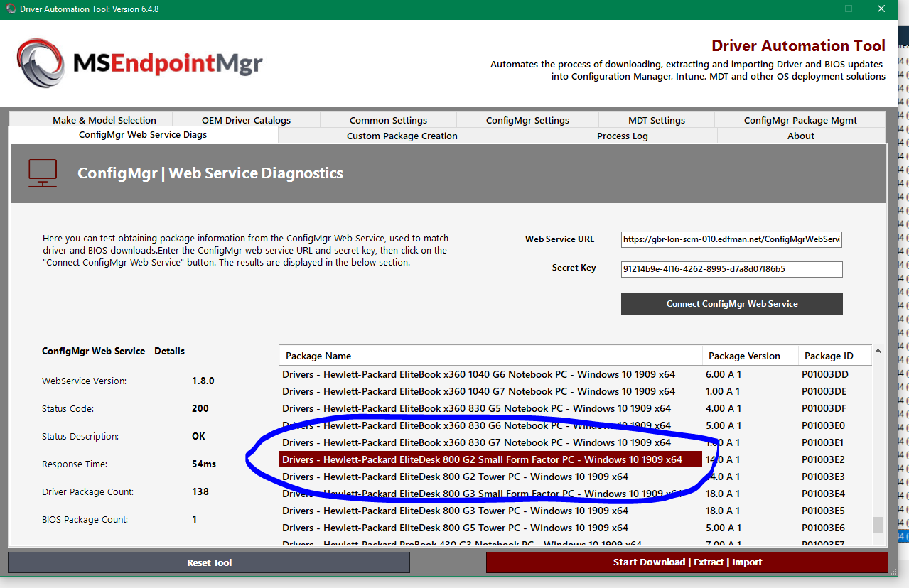Image resolution: width=909 pixels, height=588 pixels.
Task: Click into the Secret Key field
Action: click(x=732, y=269)
